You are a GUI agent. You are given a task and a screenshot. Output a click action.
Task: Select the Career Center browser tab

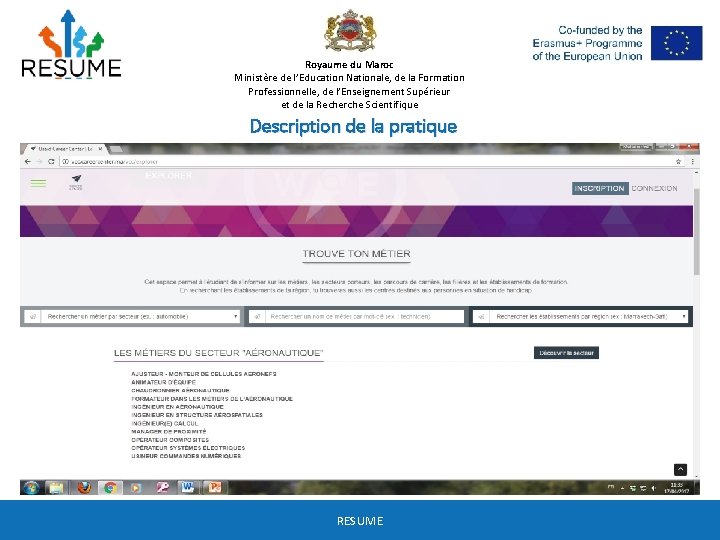64,149
